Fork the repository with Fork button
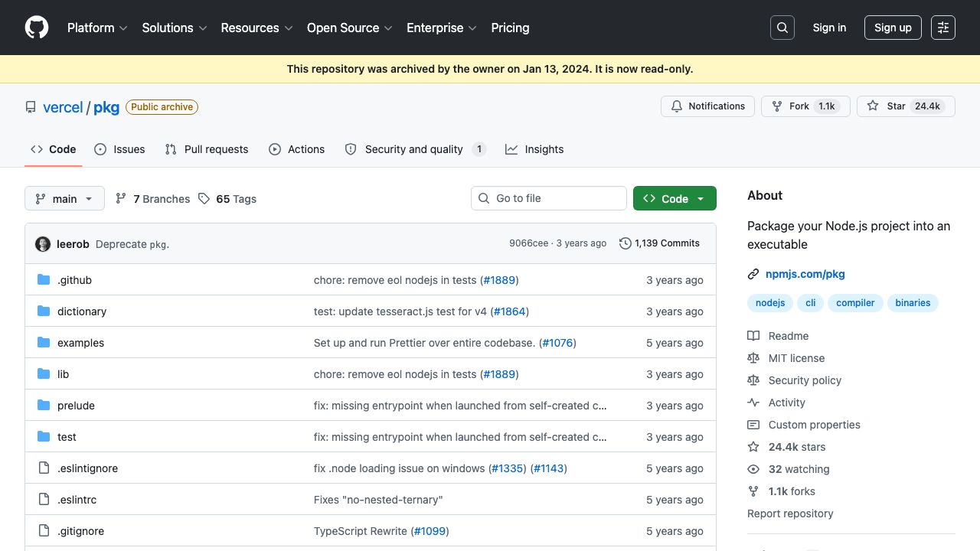The image size is (980, 551). (805, 106)
